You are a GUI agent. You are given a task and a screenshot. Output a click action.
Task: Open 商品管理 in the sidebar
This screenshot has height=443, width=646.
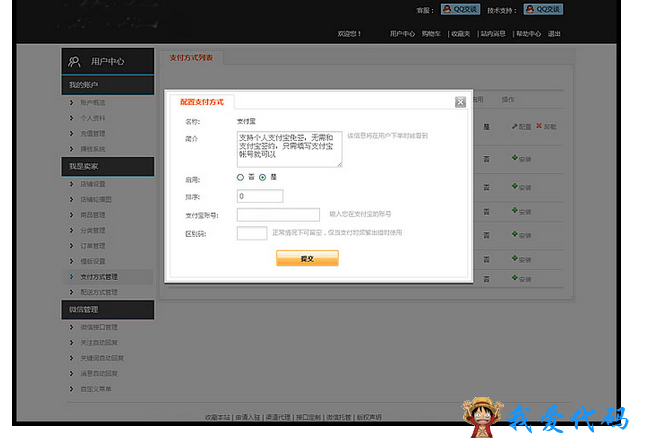(x=93, y=215)
